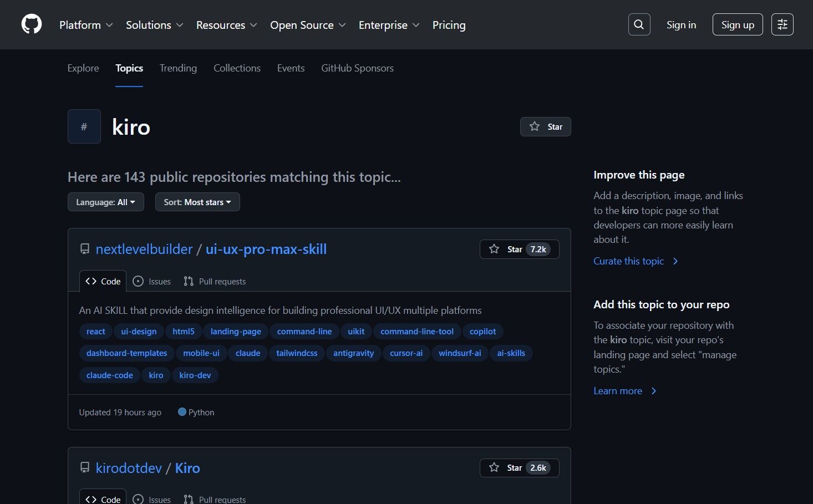The height and width of the screenshot is (504, 813).
Task: Star the kiro topic
Action: pyautogui.click(x=545, y=127)
